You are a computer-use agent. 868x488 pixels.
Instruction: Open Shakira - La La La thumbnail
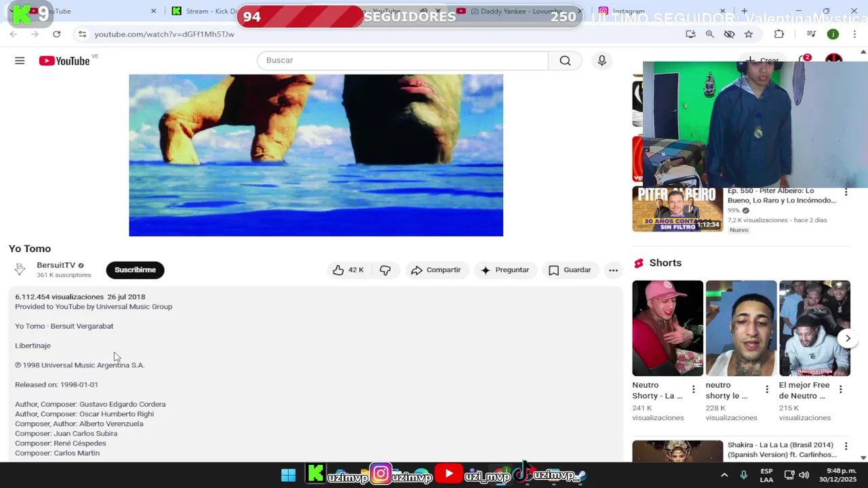pos(677,451)
